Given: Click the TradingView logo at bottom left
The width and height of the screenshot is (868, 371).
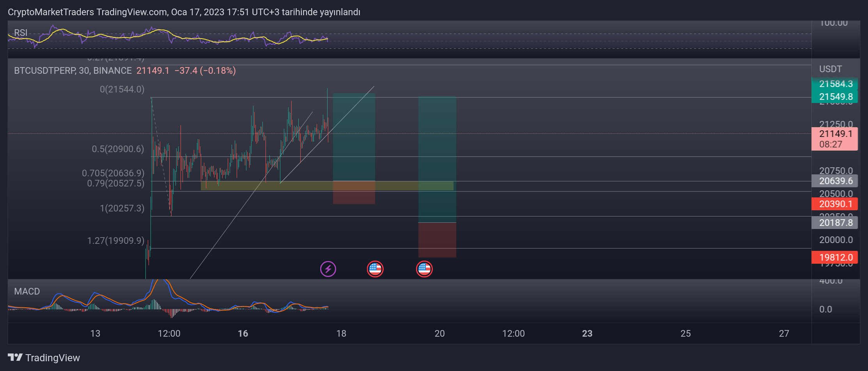Looking at the screenshot, I should coord(44,358).
